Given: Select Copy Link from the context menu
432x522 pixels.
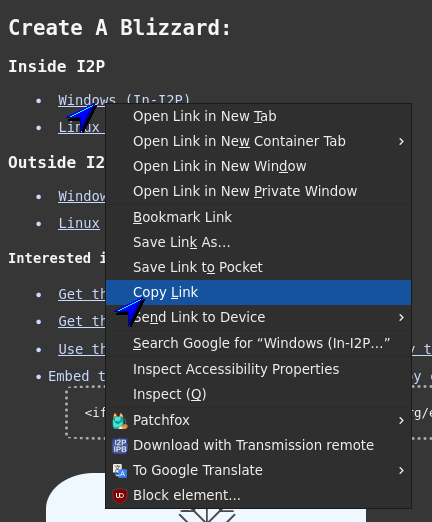Looking at the screenshot, I should 258,292.
